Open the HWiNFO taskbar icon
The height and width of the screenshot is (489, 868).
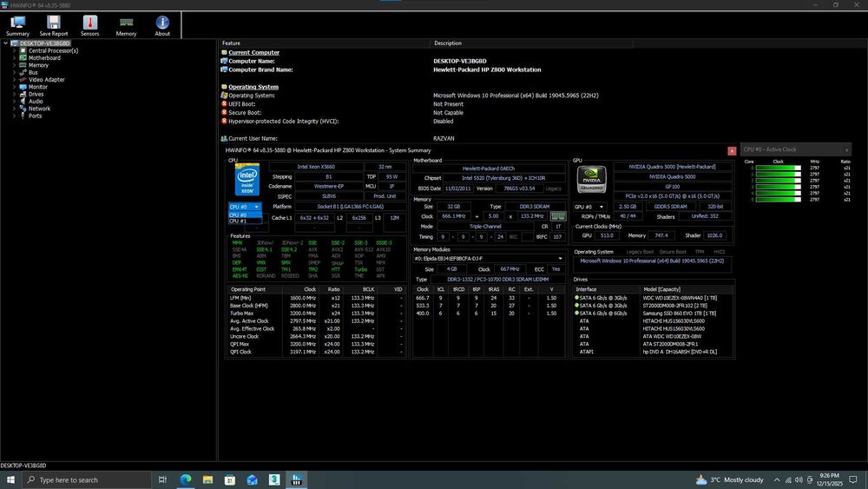coord(296,479)
